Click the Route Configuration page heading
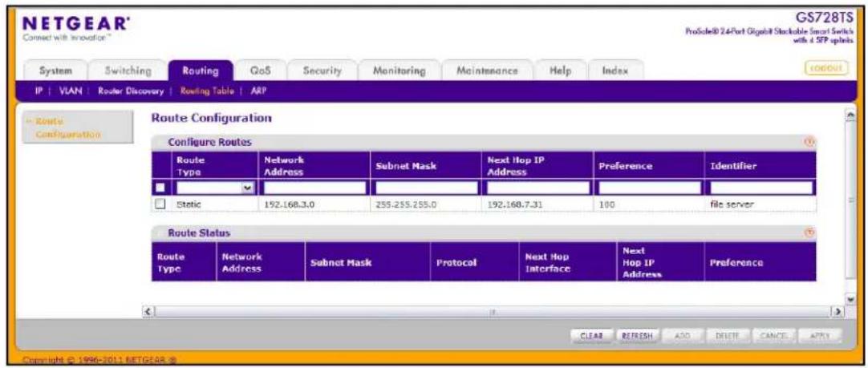The width and height of the screenshot is (868, 368). [x=212, y=118]
